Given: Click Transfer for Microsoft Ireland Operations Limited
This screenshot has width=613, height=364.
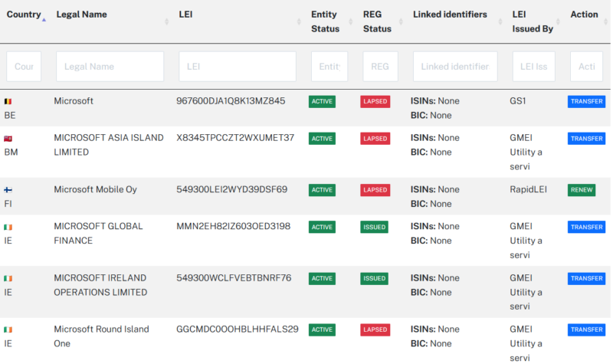Looking at the screenshot, I should pos(586,278).
